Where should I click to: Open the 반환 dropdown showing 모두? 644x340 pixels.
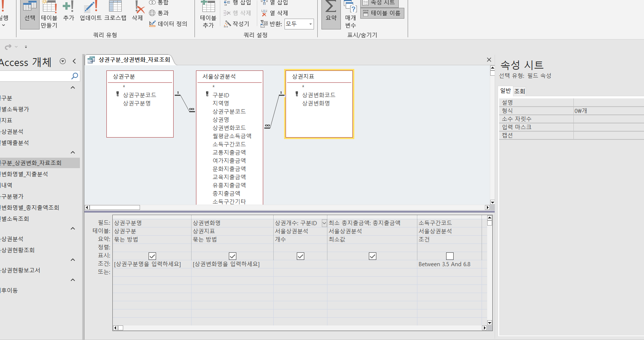[x=310, y=24]
